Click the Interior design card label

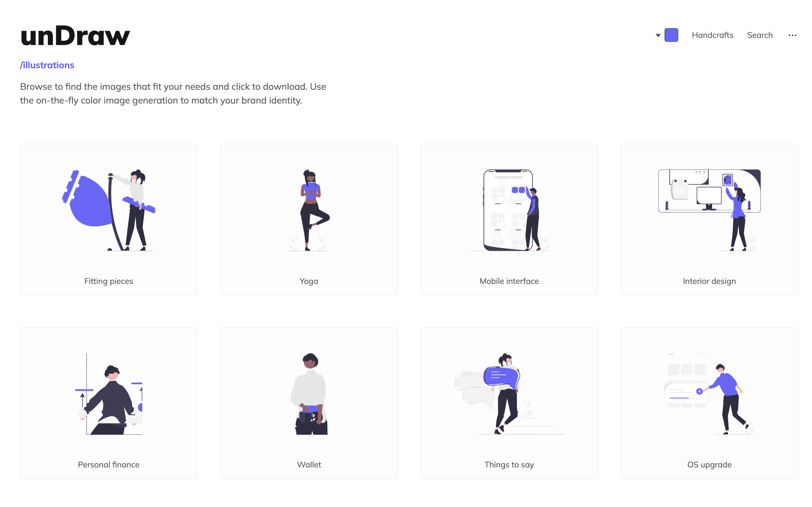tap(709, 281)
